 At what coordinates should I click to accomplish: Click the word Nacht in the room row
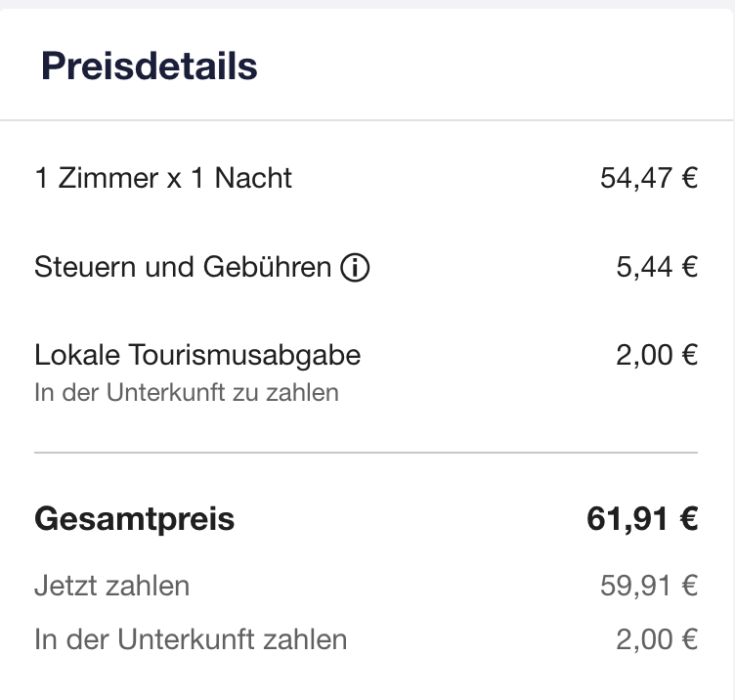(253, 178)
